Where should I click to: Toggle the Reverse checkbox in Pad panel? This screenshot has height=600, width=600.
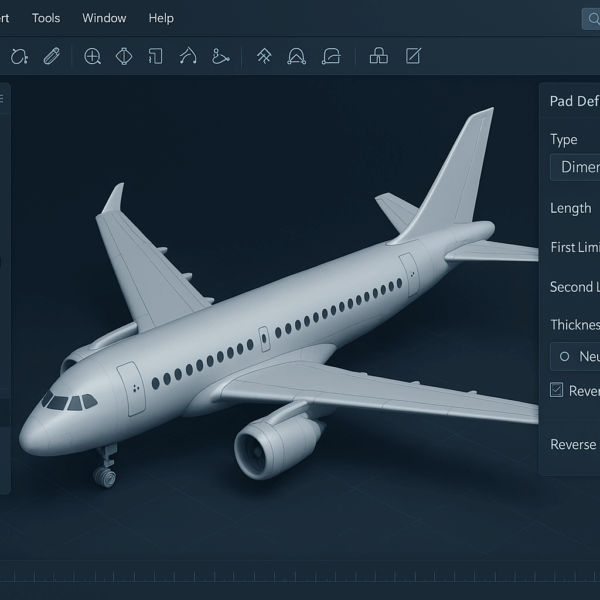coord(557,390)
